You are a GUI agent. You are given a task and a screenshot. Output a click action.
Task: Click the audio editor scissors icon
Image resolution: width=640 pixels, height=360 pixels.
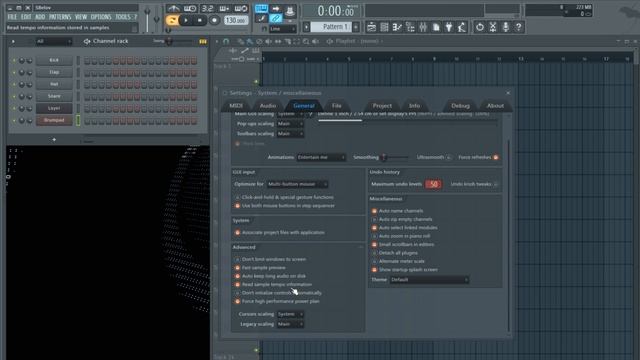pyautogui.click(x=493, y=27)
